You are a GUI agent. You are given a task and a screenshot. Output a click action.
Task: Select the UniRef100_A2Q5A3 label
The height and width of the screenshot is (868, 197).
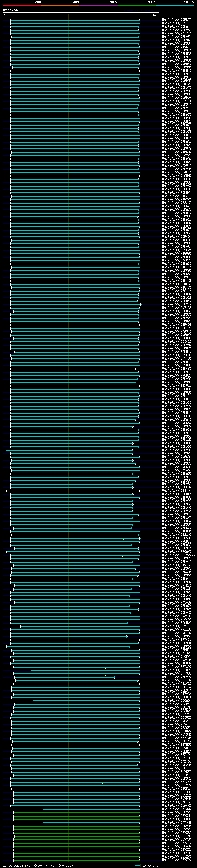(177, 538)
